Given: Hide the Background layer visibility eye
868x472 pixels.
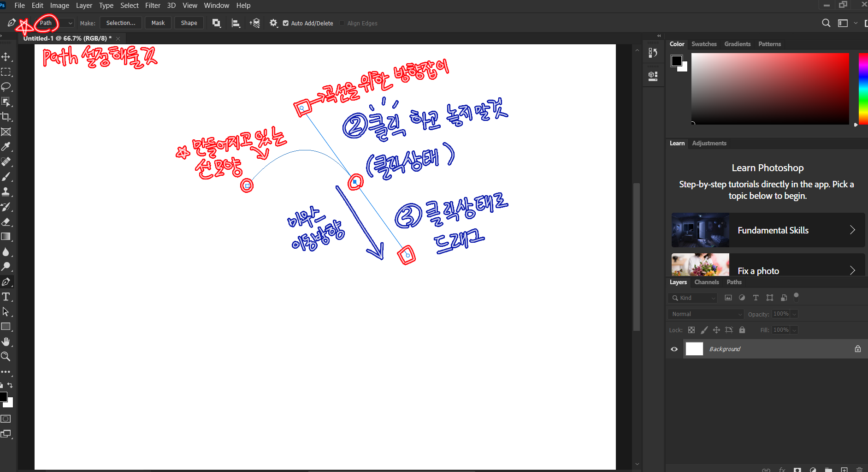Looking at the screenshot, I should [674, 349].
